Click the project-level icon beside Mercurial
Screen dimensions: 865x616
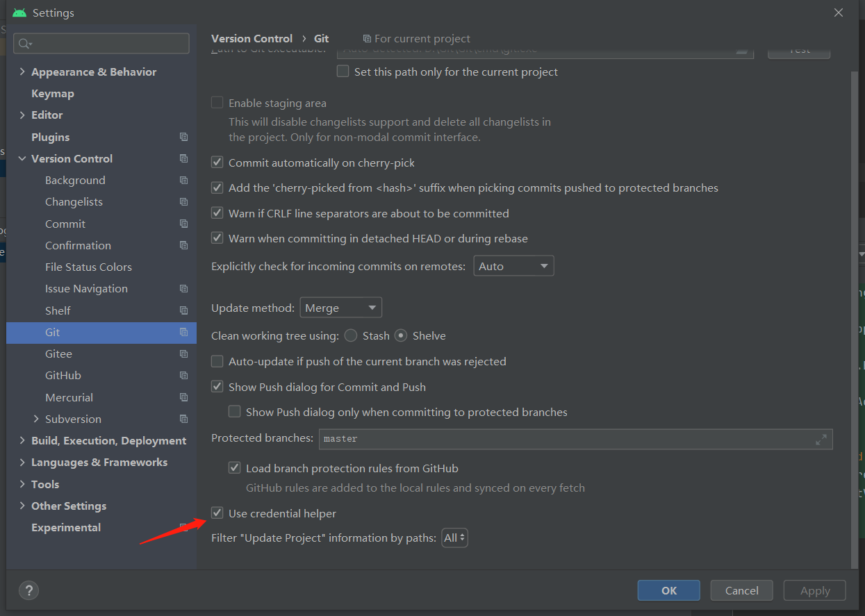[183, 397]
